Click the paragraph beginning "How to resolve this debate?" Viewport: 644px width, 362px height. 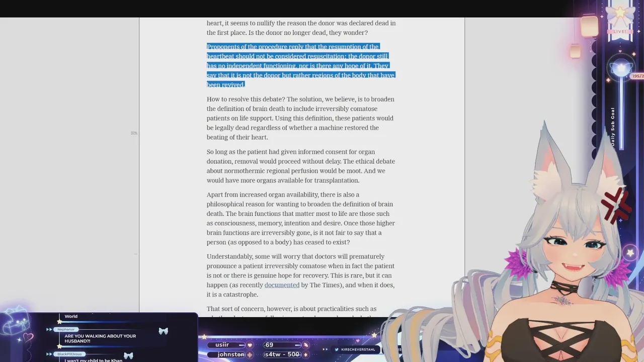coord(301,118)
